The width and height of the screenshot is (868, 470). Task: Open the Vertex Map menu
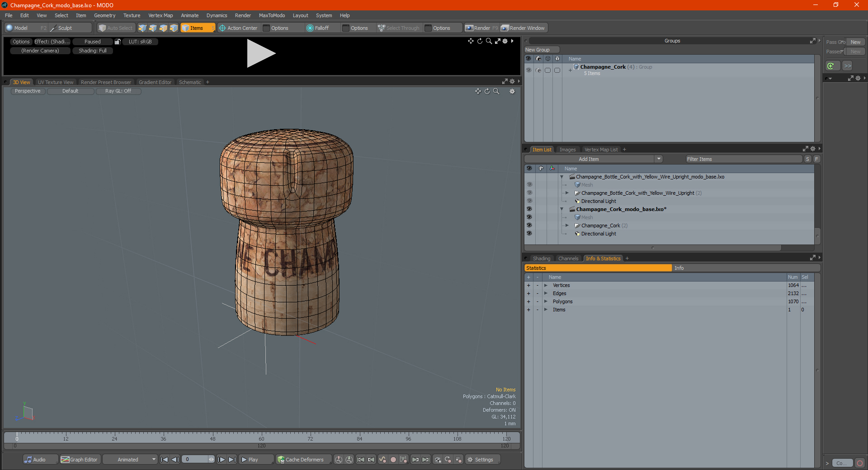pos(160,15)
